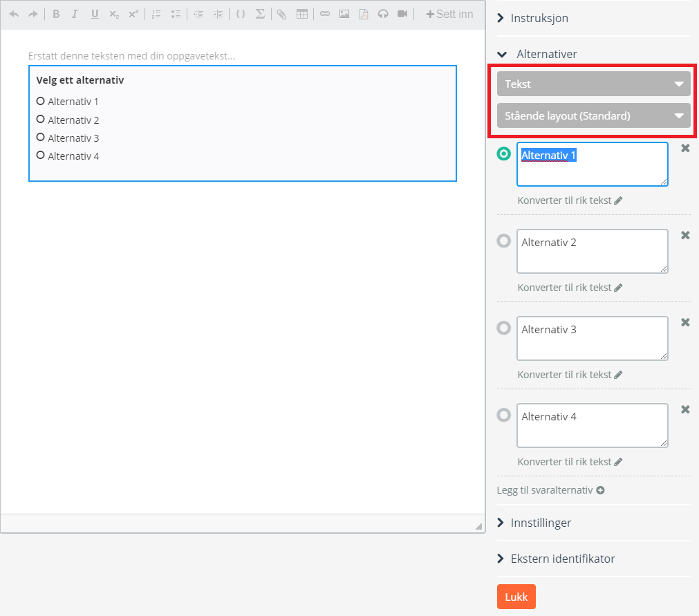Mark Alternativ 3 as correct answer in sidebar
The width and height of the screenshot is (699, 616).
(504, 328)
